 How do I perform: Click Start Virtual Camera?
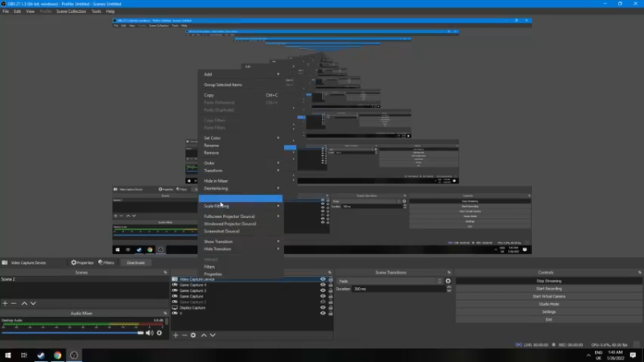[x=549, y=296]
